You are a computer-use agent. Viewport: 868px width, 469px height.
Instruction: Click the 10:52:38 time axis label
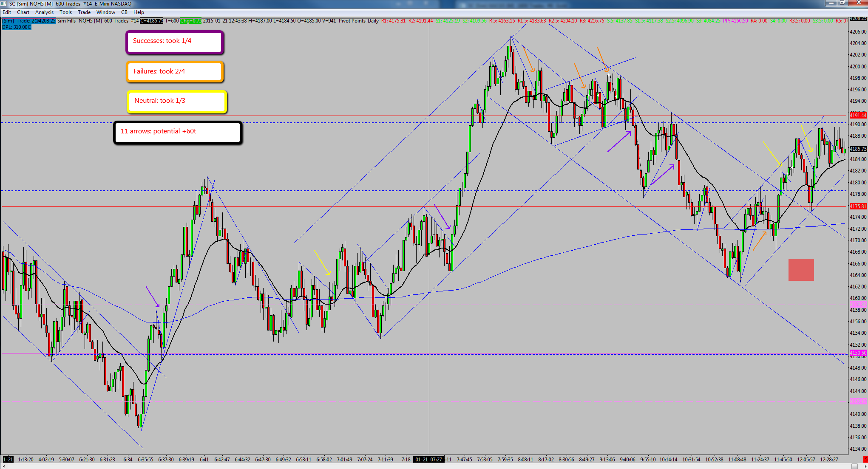714,459
